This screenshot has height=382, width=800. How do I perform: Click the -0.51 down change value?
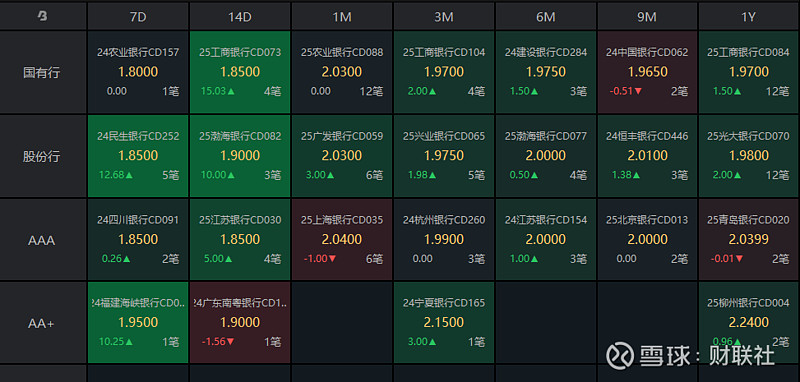[x=626, y=91]
